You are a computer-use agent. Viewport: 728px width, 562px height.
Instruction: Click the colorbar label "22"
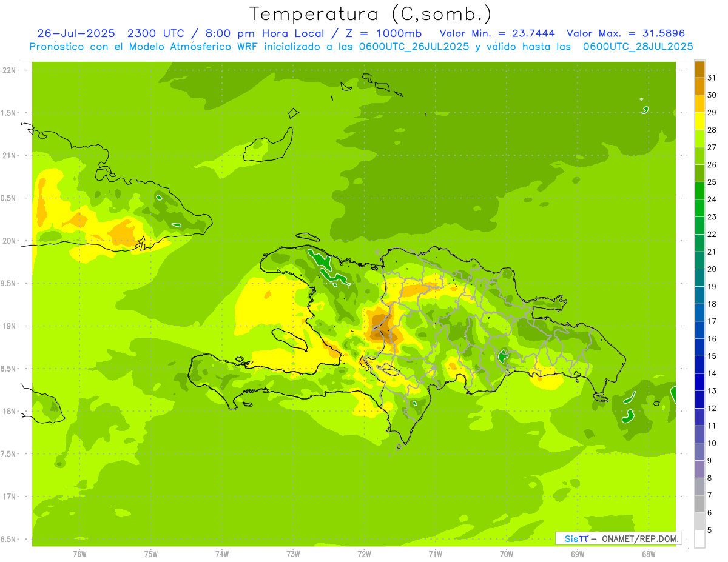pos(712,234)
